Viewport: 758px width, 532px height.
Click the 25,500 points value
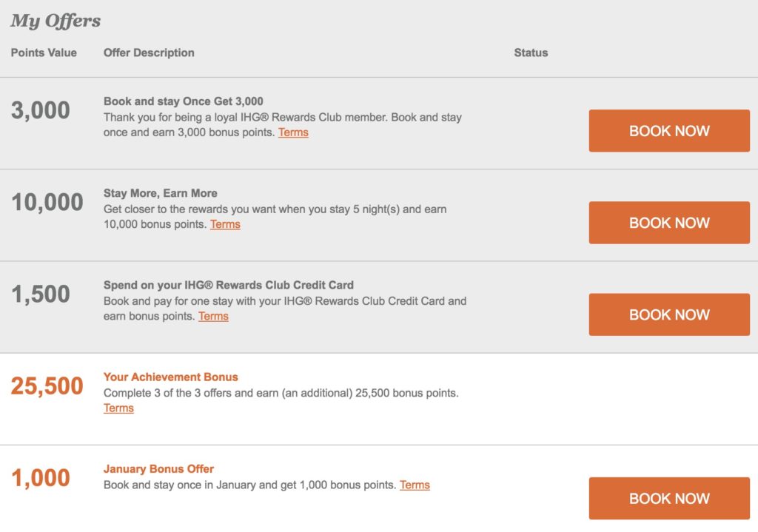[47, 385]
